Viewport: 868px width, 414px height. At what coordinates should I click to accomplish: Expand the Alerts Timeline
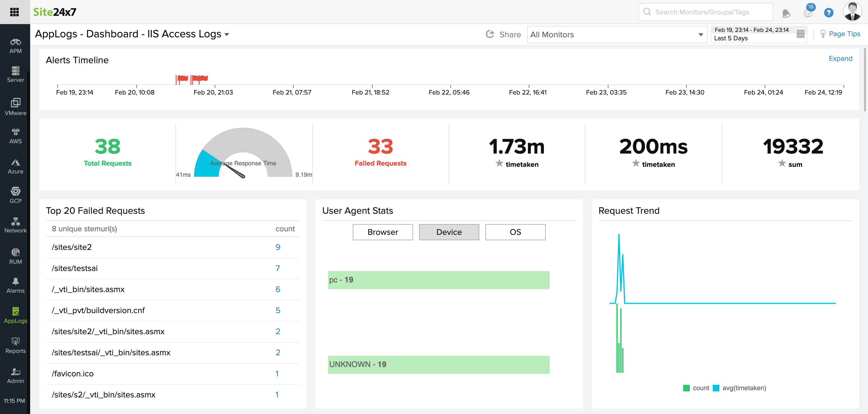[840, 58]
